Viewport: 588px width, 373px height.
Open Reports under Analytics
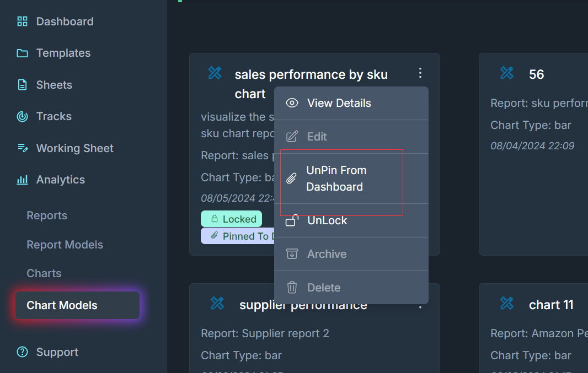coord(47,216)
